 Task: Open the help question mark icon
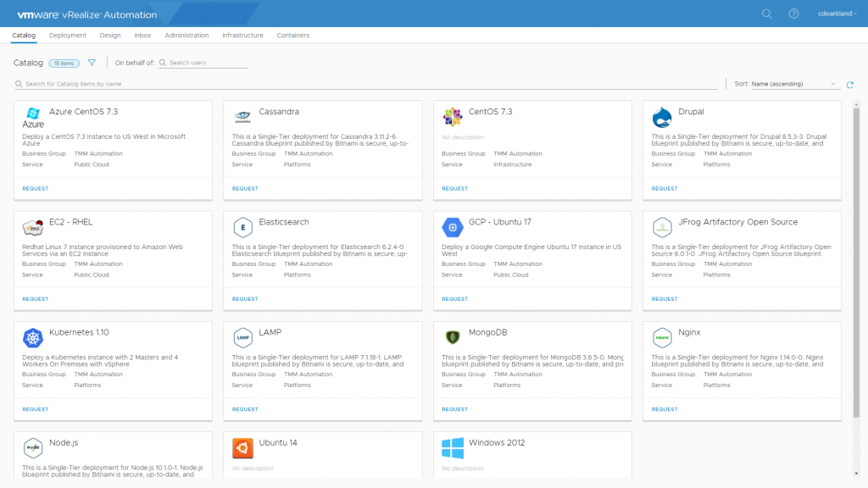click(x=793, y=14)
